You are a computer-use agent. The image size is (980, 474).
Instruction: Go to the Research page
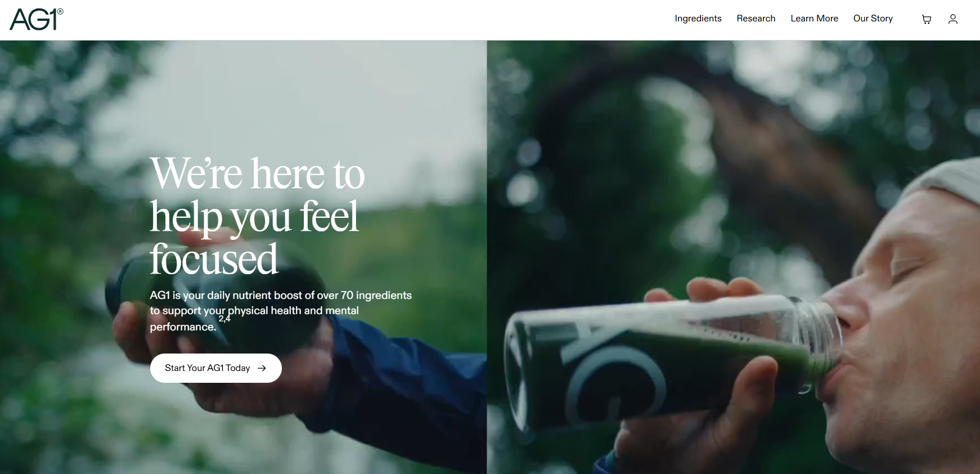[756, 19]
